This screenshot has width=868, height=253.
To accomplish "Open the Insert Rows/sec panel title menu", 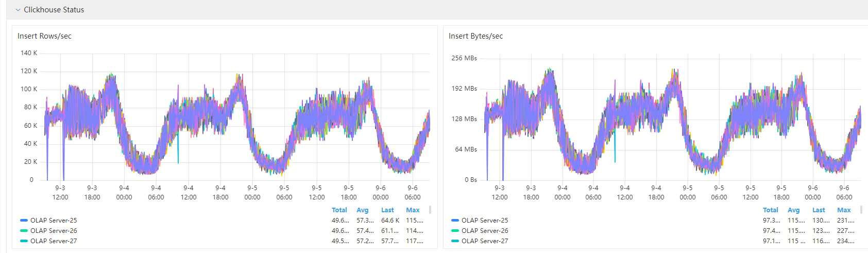I will click(x=44, y=36).
